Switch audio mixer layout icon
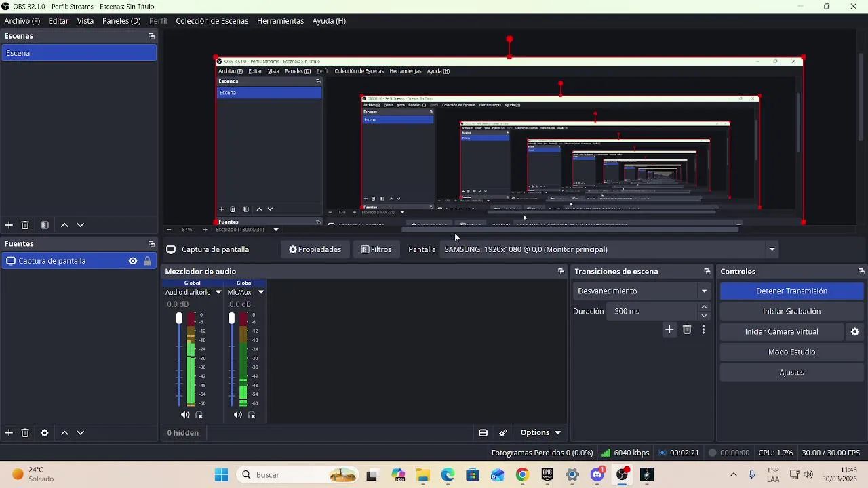The width and height of the screenshot is (868, 488). pos(483,433)
